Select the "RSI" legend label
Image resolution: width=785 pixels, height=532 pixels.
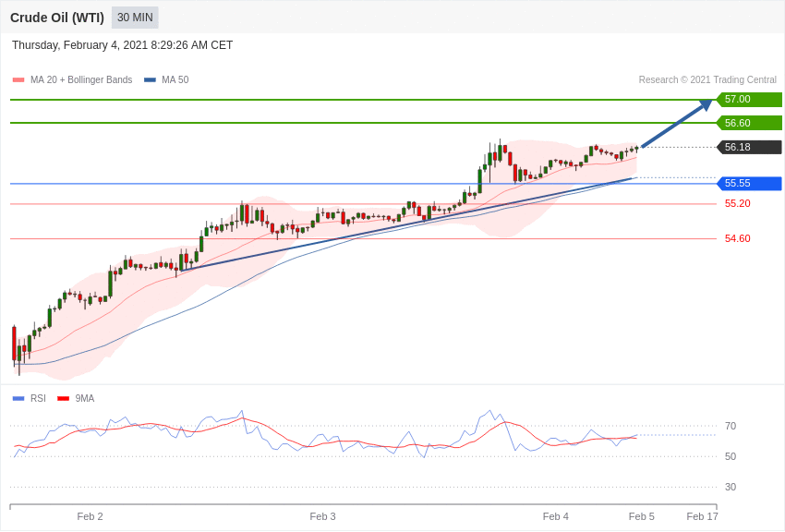[38, 399]
